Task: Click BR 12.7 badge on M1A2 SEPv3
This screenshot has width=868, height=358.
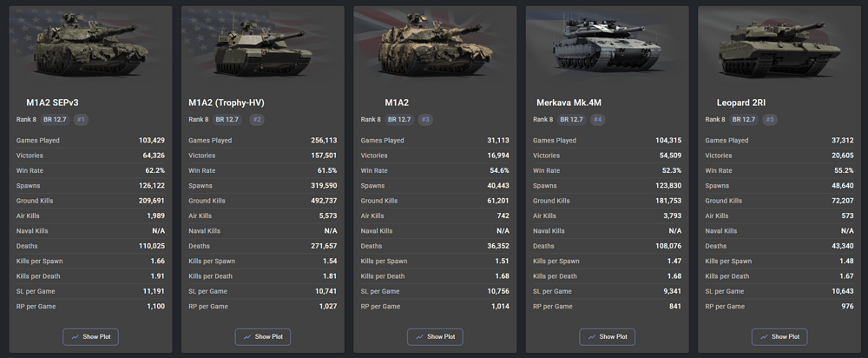Action: point(57,120)
